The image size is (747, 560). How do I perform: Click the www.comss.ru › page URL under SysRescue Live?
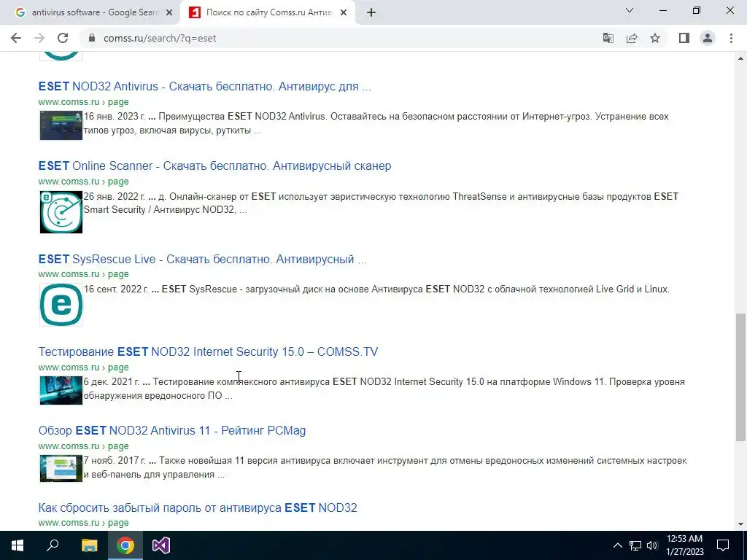pos(83,274)
